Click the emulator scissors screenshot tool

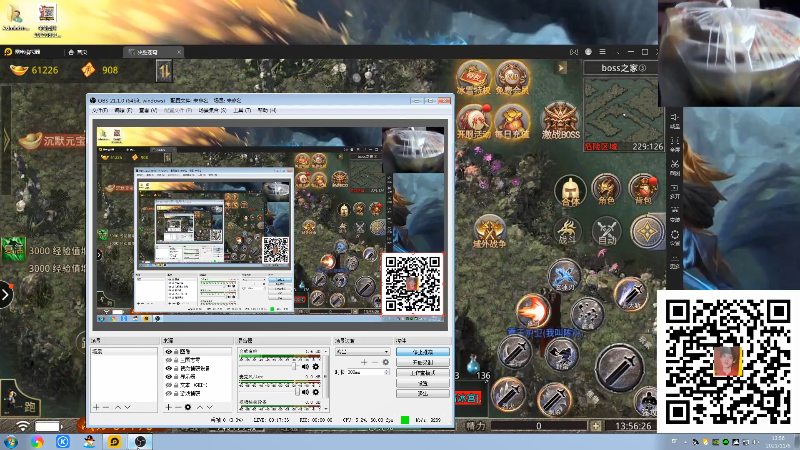coord(674,167)
